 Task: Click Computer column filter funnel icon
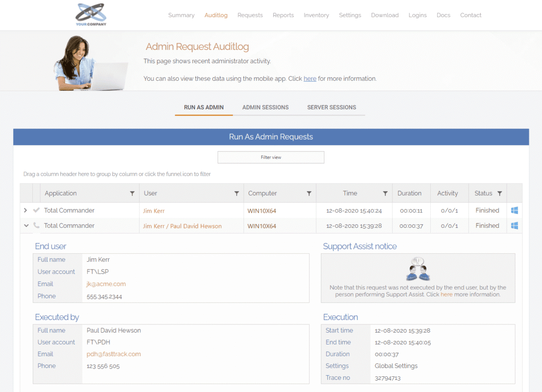pos(309,194)
